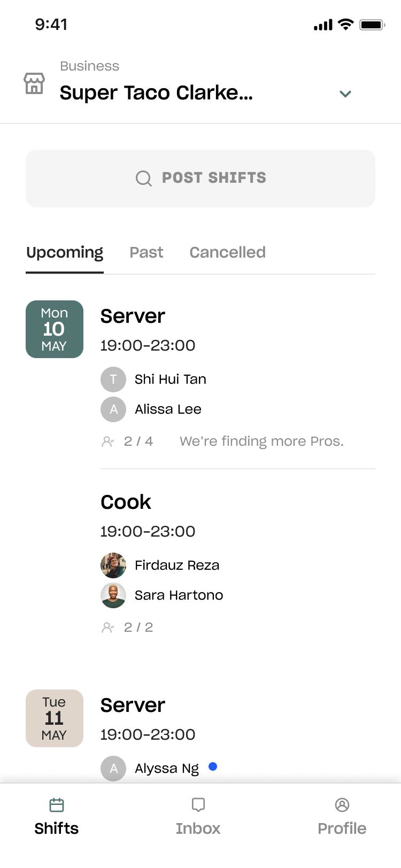Open Alissa Lee's avatar

coord(113,409)
